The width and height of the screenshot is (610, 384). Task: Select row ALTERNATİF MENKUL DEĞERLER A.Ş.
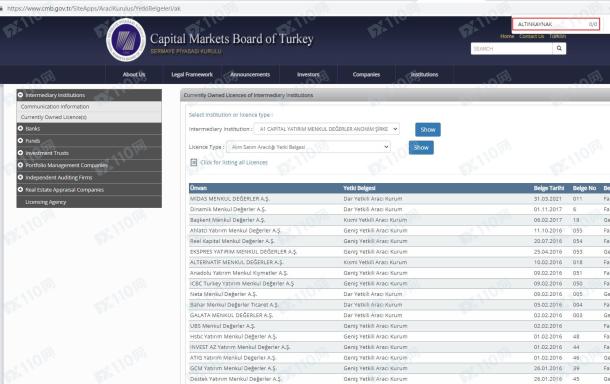[399, 262]
